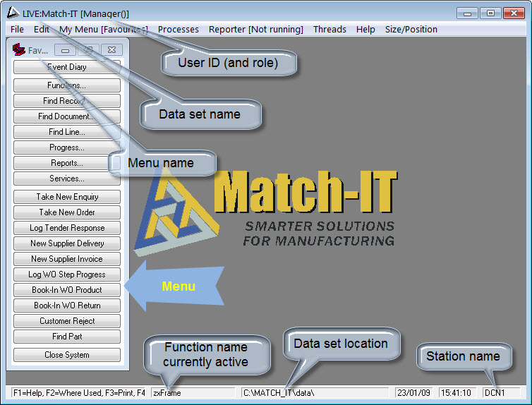Open the File menu

(17, 30)
